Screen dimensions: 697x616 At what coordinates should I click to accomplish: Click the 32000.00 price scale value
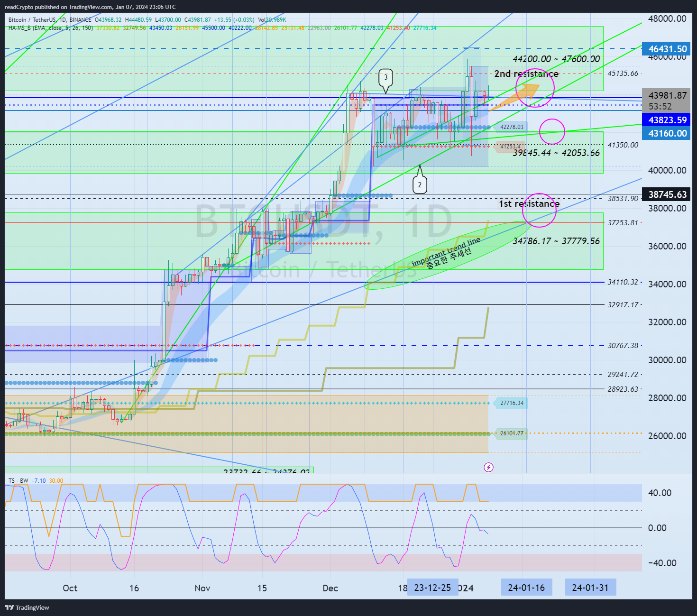[x=667, y=322]
